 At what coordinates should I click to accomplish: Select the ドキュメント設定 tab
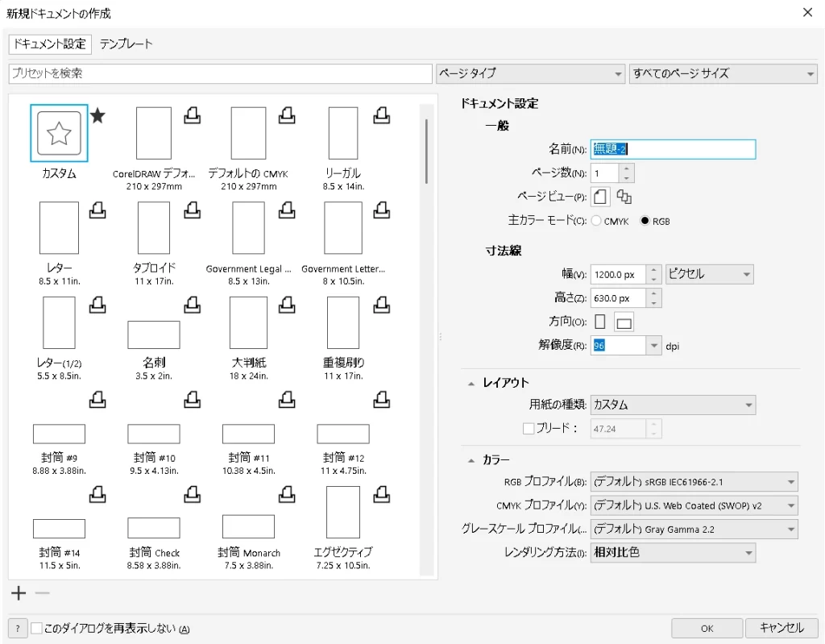click(x=48, y=45)
